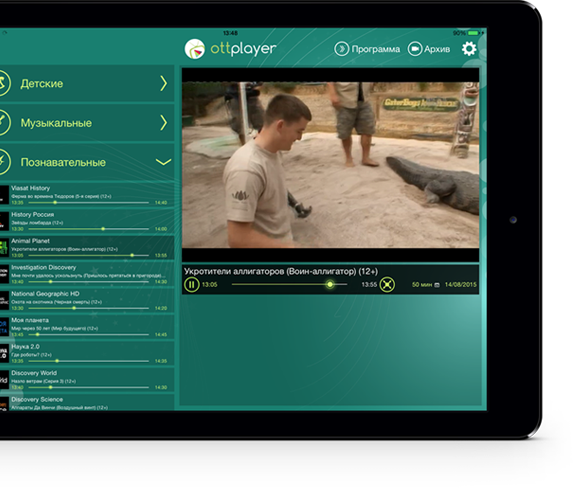573x488 pixels.
Task: Select the Детские category label
Action: pyautogui.click(x=42, y=84)
